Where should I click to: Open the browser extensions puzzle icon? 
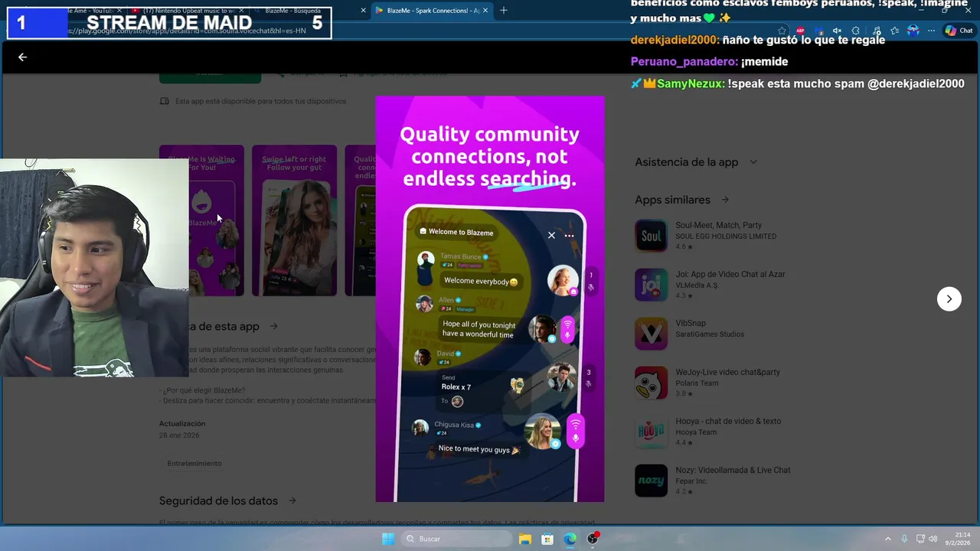click(855, 31)
